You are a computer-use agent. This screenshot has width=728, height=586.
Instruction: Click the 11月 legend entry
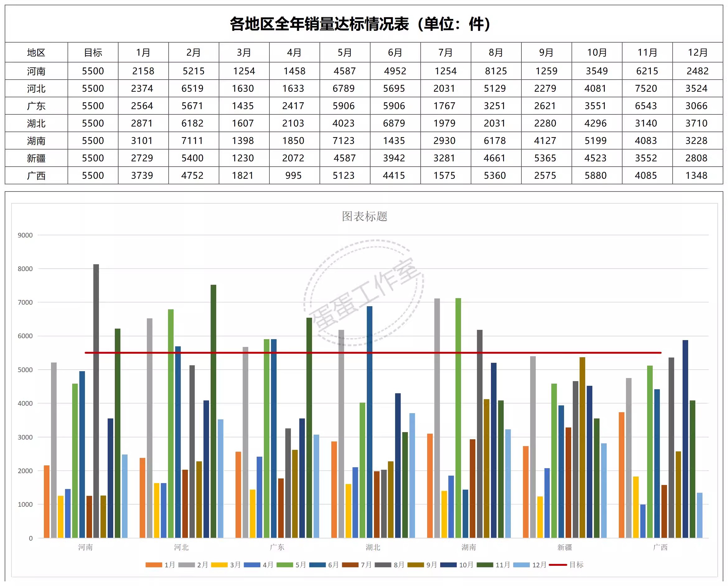(493, 565)
